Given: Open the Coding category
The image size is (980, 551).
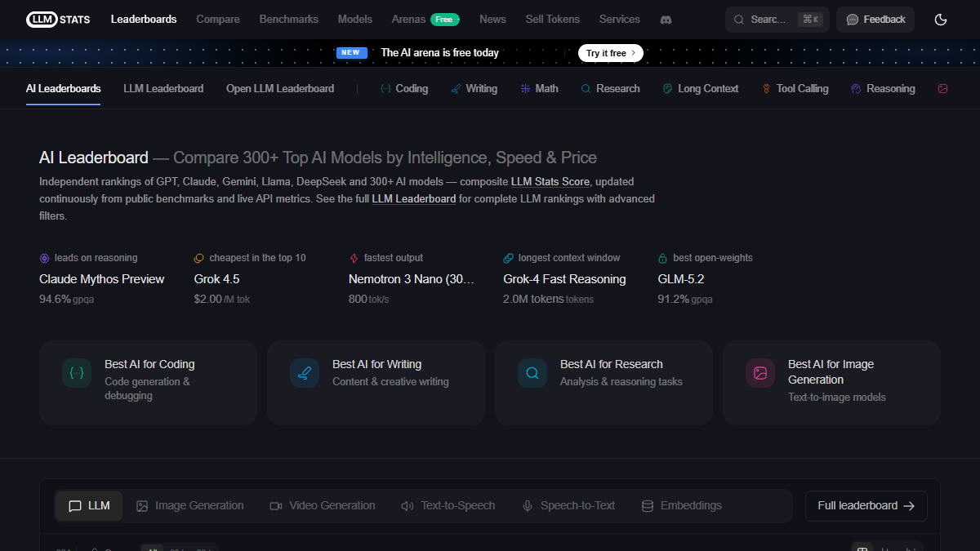Looking at the screenshot, I should (x=404, y=88).
